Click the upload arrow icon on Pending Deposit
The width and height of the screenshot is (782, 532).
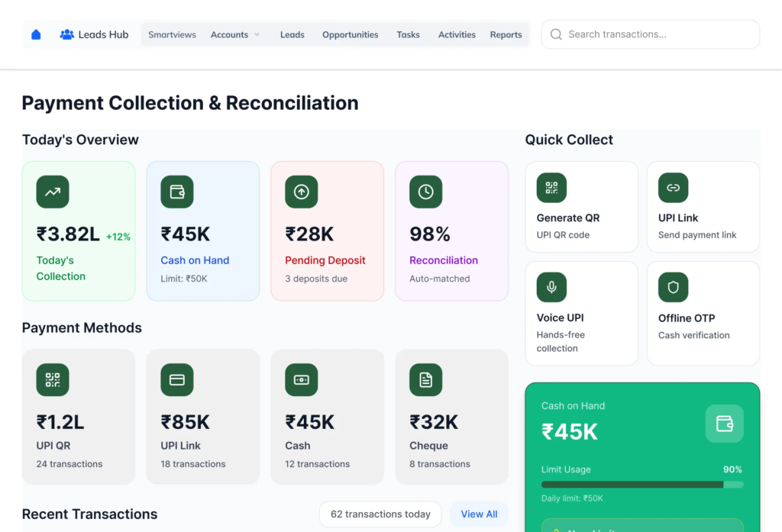click(301, 192)
